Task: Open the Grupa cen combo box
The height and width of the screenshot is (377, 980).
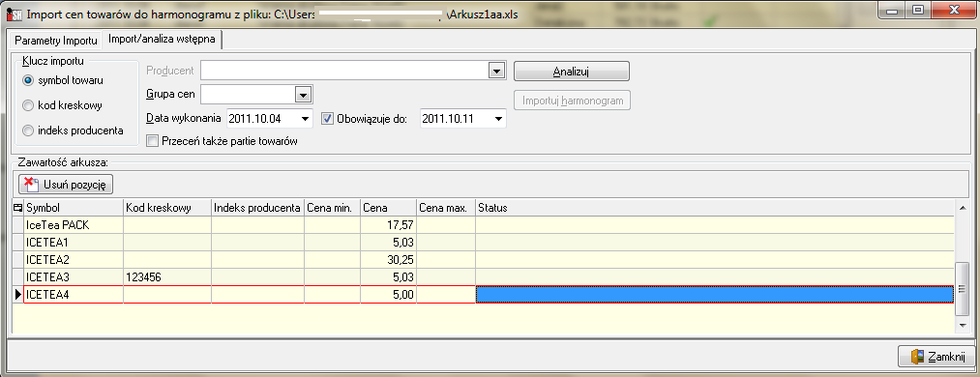Action: pyautogui.click(x=303, y=95)
